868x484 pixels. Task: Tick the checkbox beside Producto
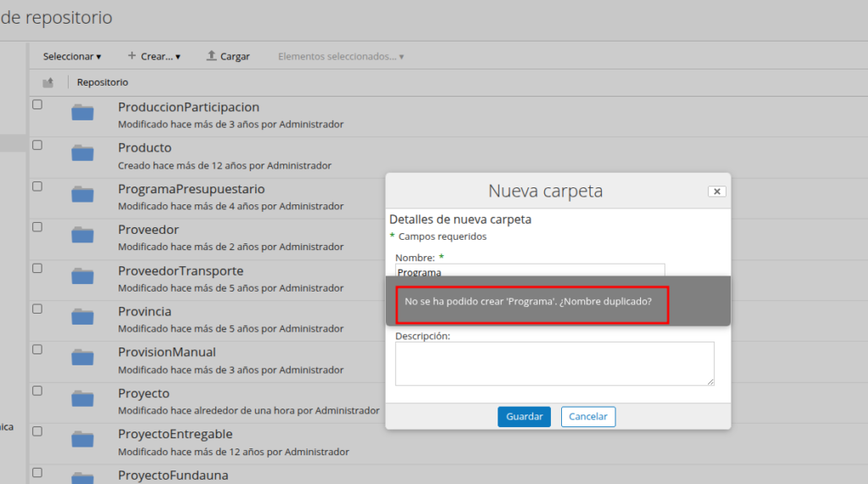pos(37,145)
